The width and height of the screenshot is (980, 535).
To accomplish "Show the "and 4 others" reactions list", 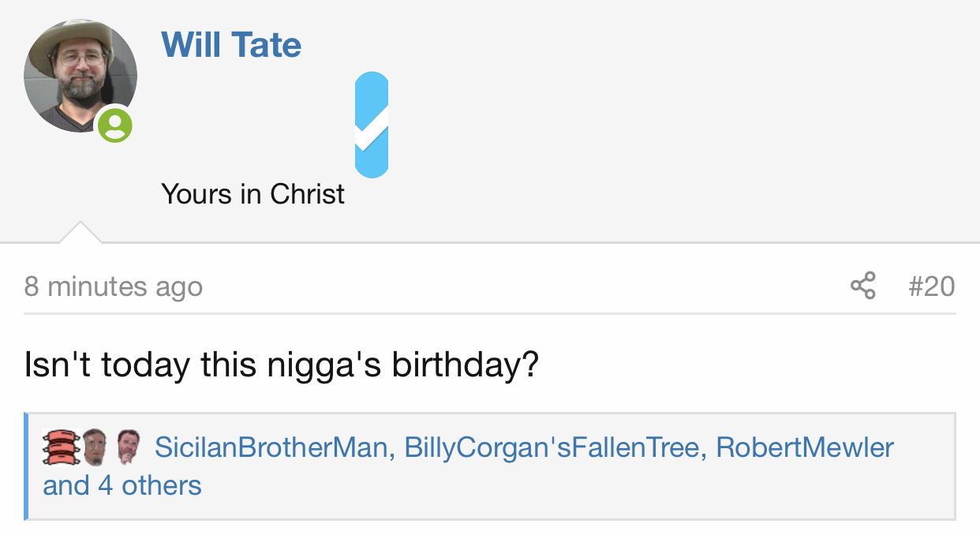I will (x=122, y=484).
